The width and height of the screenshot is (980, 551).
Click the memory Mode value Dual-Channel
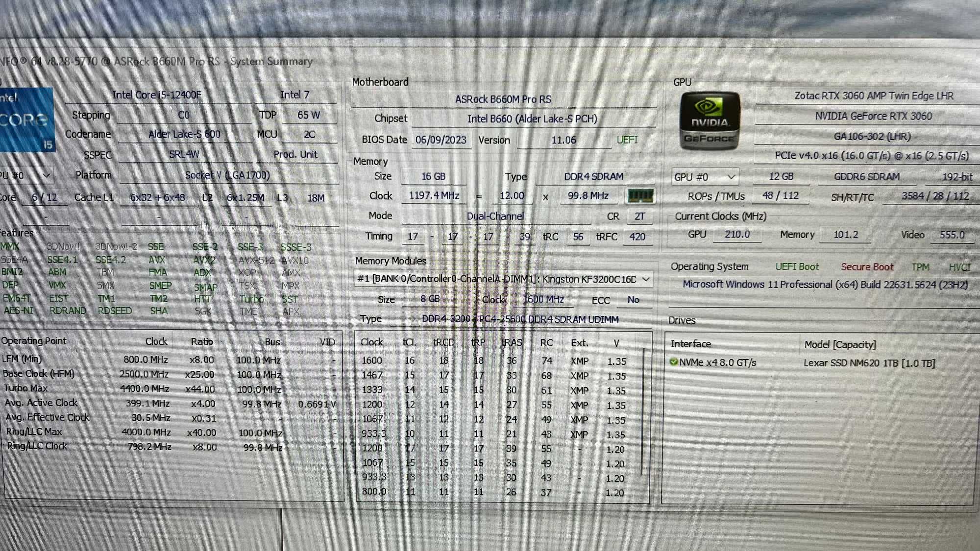[x=495, y=216]
